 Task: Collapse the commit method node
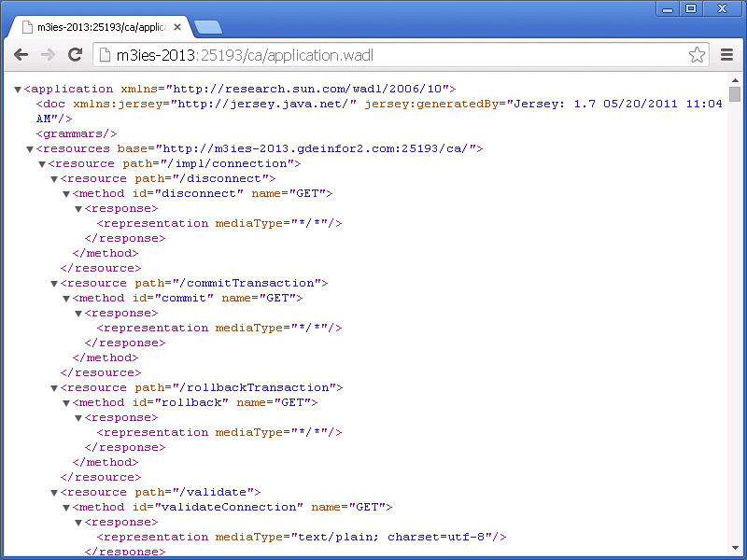point(66,299)
